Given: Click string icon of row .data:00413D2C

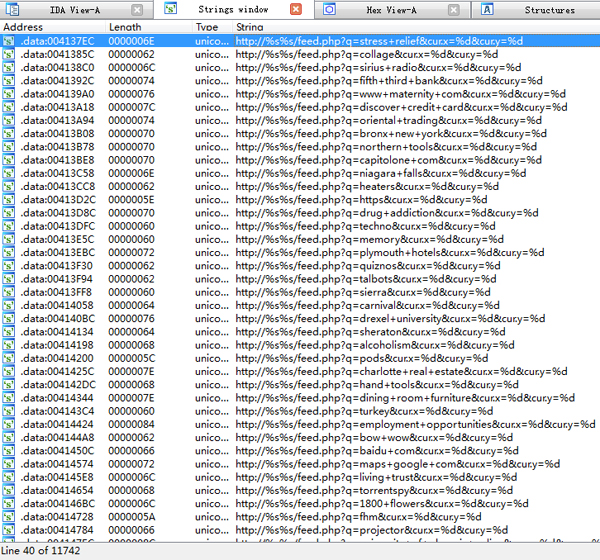Looking at the screenshot, I should 9,200.
